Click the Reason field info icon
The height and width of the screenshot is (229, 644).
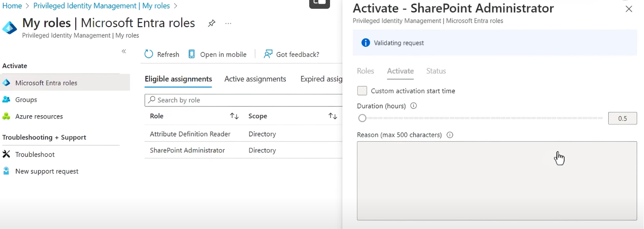pos(450,135)
